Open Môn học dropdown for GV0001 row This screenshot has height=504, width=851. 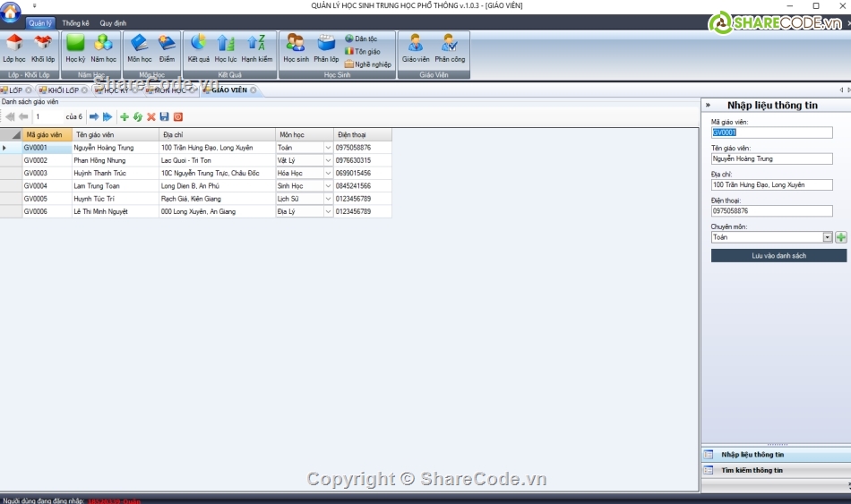point(328,148)
